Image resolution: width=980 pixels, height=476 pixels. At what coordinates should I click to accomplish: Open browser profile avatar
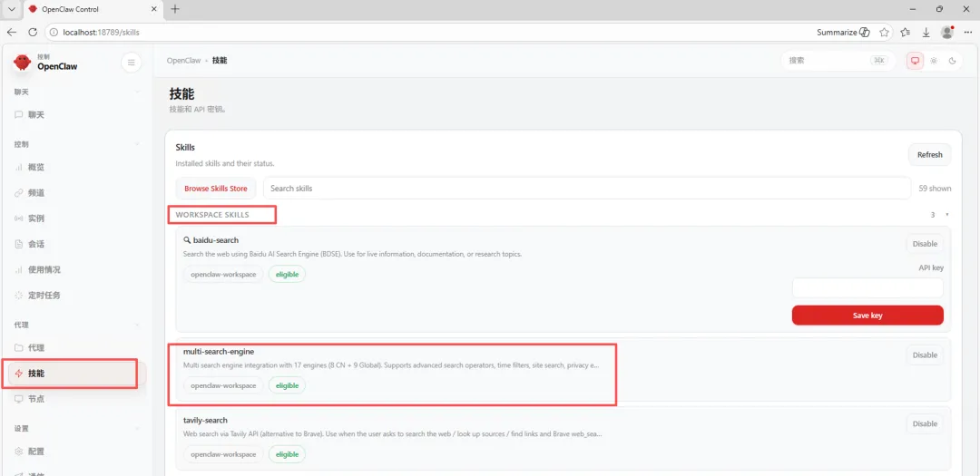tap(946, 32)
